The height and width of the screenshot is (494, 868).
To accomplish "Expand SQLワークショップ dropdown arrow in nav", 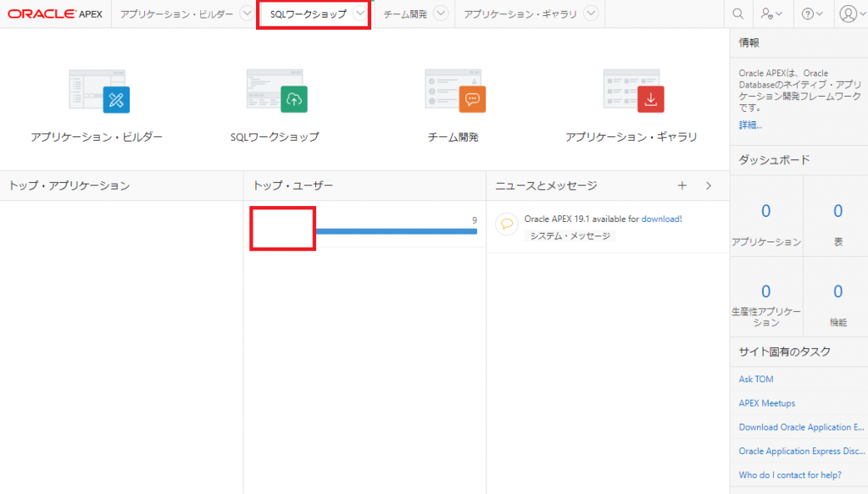I will tap(360, 14).
